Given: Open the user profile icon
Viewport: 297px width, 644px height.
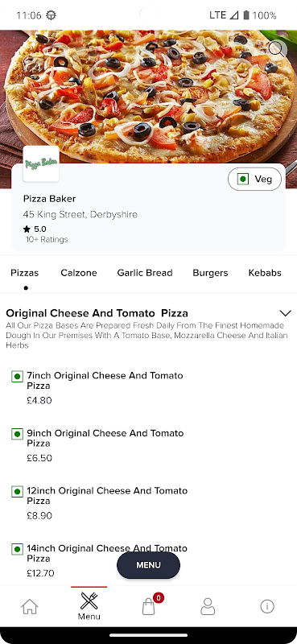Looking at the screenshot, I should (x=208, y=606).
